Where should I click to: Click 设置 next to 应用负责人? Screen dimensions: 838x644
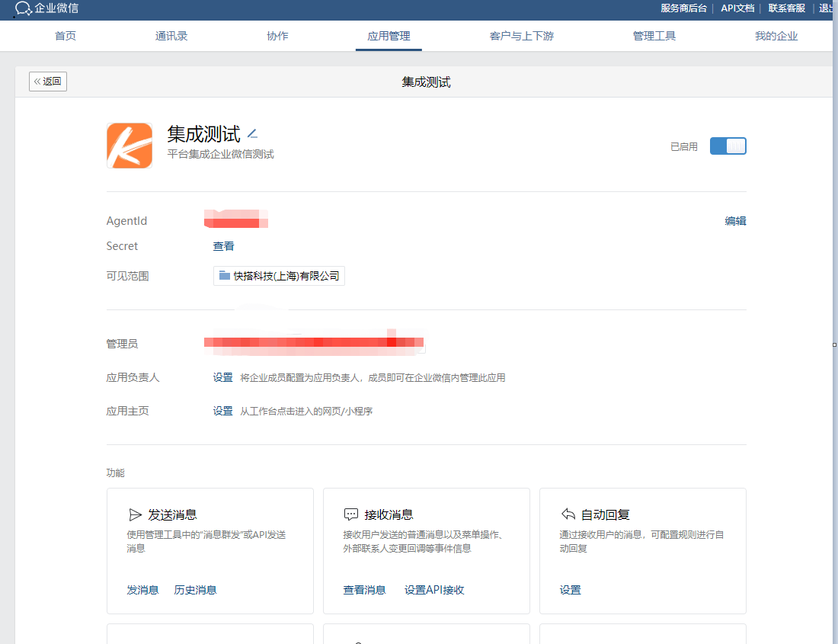pos(222,377)
